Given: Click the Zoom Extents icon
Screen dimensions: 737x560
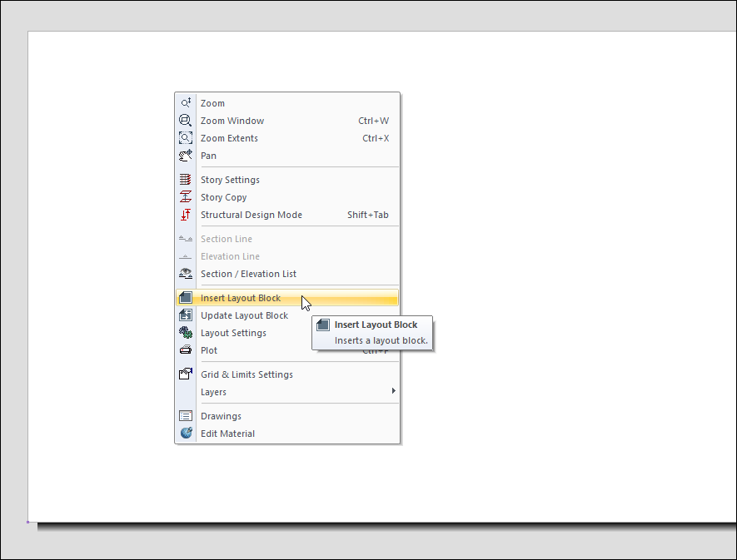Looking at the screenshot, I should coord(186,138).
